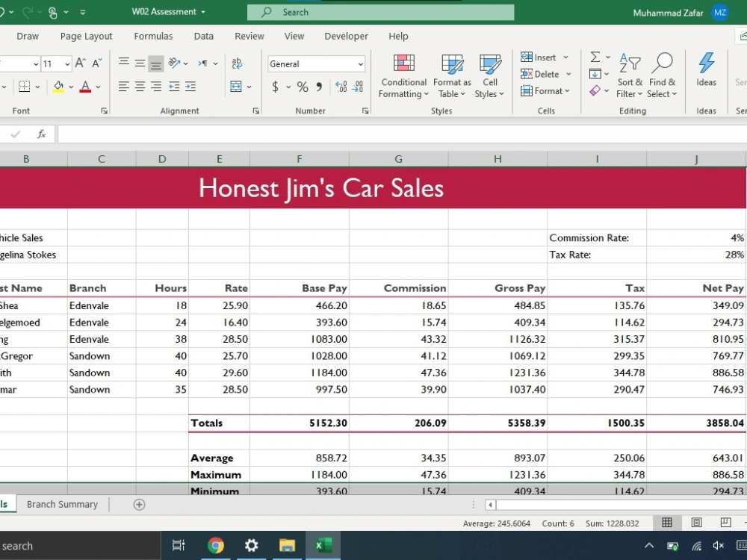Apply Percent Style number format
Screen dimensions: 747x560
coord(301,87)
